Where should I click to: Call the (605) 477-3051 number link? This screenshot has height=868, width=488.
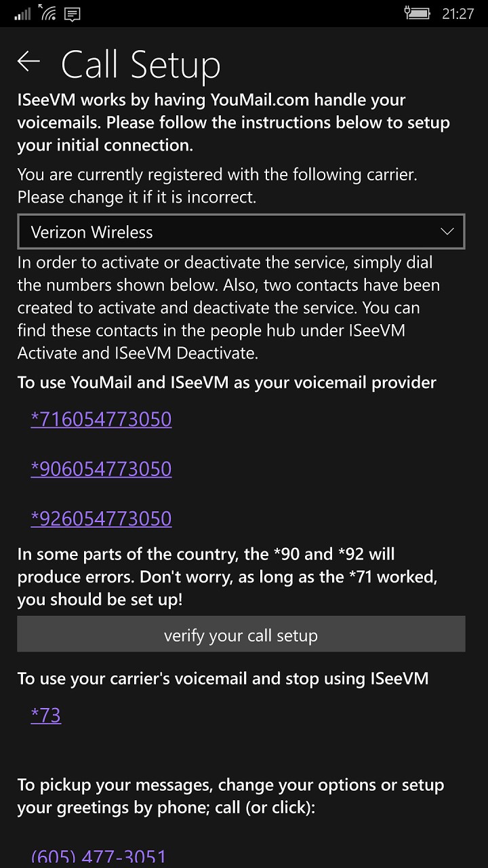[99, 856]
